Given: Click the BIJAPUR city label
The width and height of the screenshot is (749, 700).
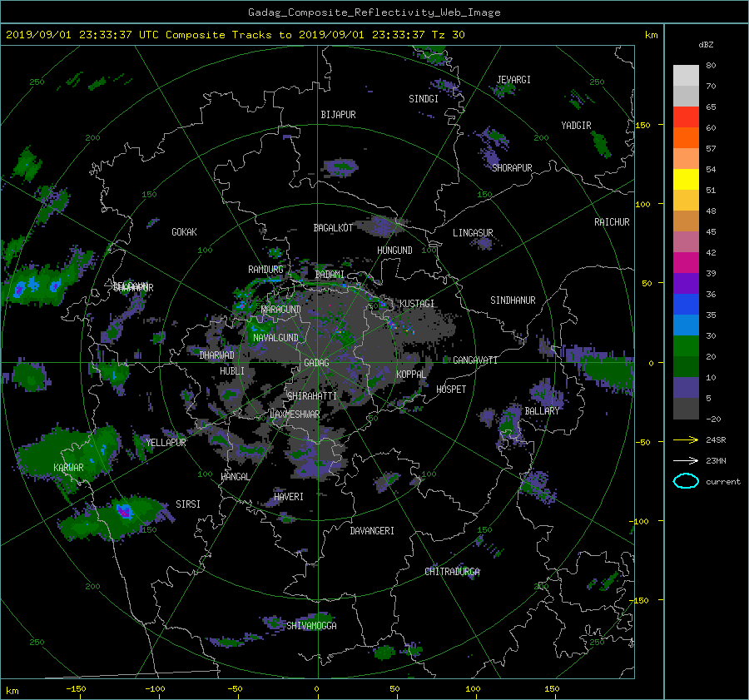Looking at the screenshot, I should [338, 115].
